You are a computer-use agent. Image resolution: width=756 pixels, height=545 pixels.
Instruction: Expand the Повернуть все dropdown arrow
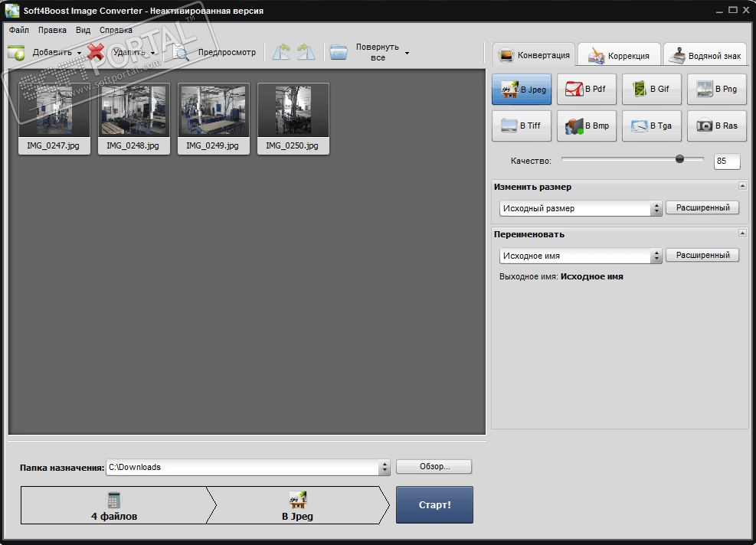(x=407, y=53)
